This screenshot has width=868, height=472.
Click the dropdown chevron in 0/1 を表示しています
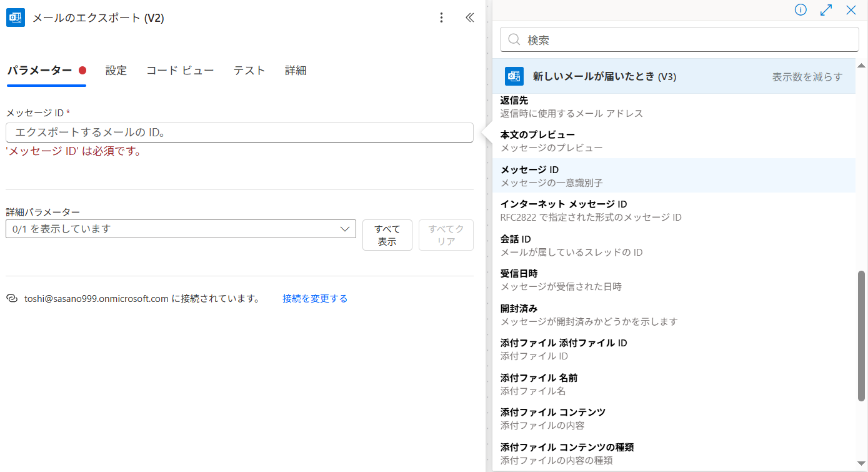click(x=344, y=229)
